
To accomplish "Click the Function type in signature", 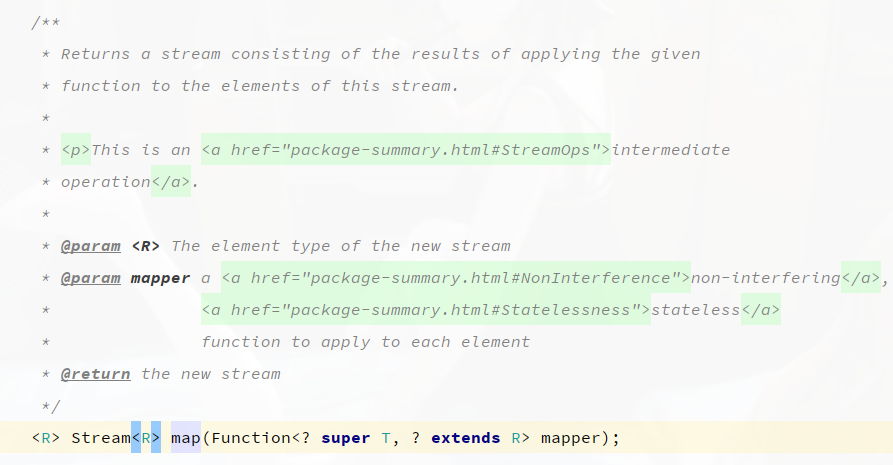I will (251, 438).
